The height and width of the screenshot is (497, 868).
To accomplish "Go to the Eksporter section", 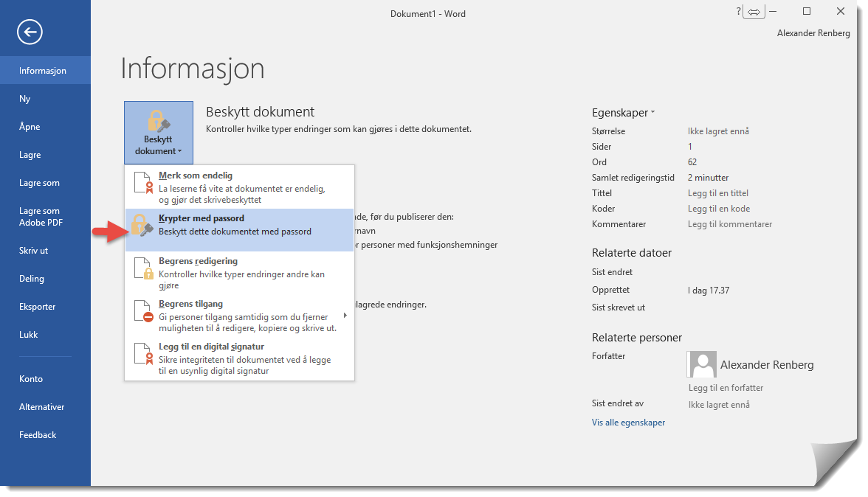I will tap(37, 307).
